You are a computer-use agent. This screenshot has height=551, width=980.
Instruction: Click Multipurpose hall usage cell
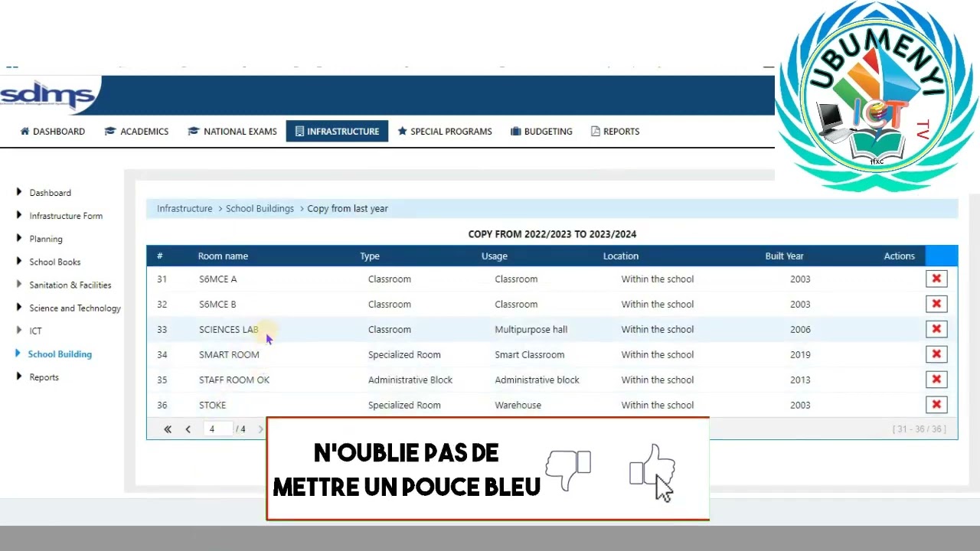pyautogui.click(x=531, y=329)
